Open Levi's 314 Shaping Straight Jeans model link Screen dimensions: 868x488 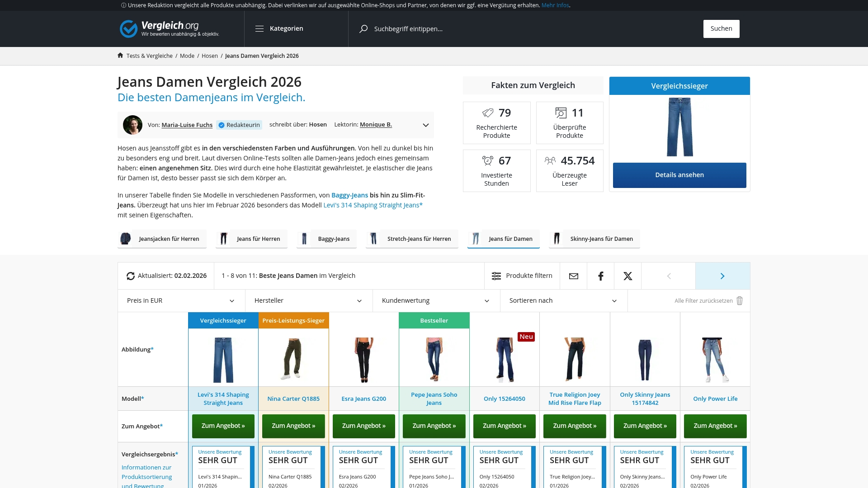[x=223, y=399]
